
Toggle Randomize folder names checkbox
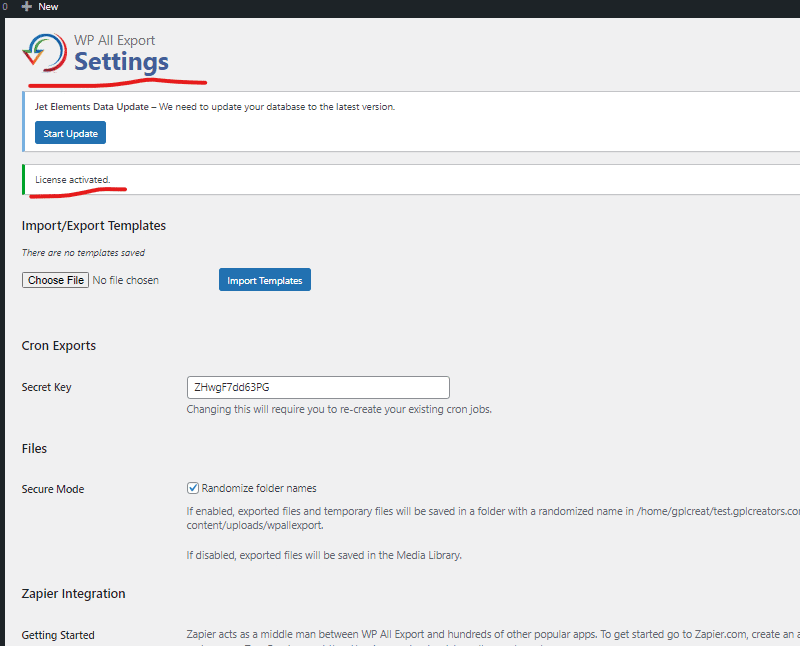click(193, 488)
